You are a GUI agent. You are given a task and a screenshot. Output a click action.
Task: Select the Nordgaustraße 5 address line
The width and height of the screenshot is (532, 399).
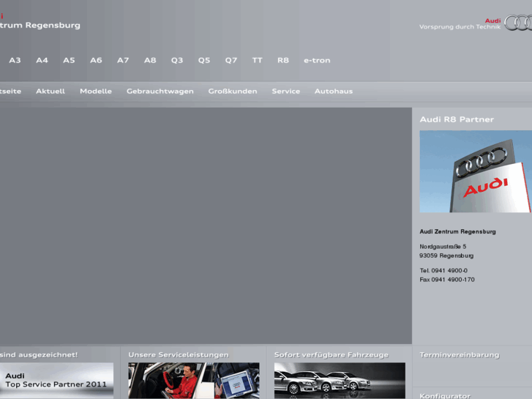(x=443, y=247)
